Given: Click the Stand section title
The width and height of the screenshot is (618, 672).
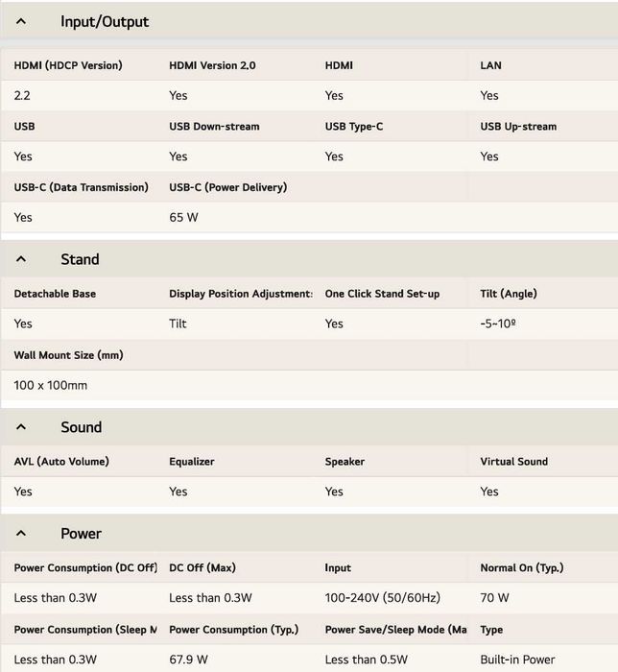Looking at the screenshot, I should (80, 259).
